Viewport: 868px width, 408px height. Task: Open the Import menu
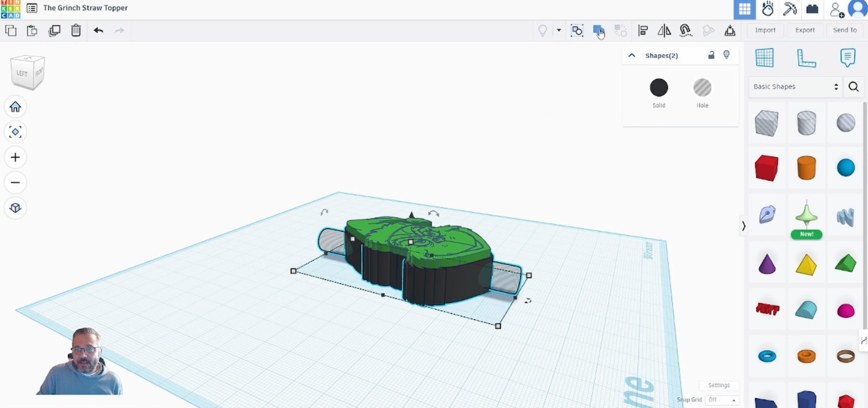coord(765,30)
